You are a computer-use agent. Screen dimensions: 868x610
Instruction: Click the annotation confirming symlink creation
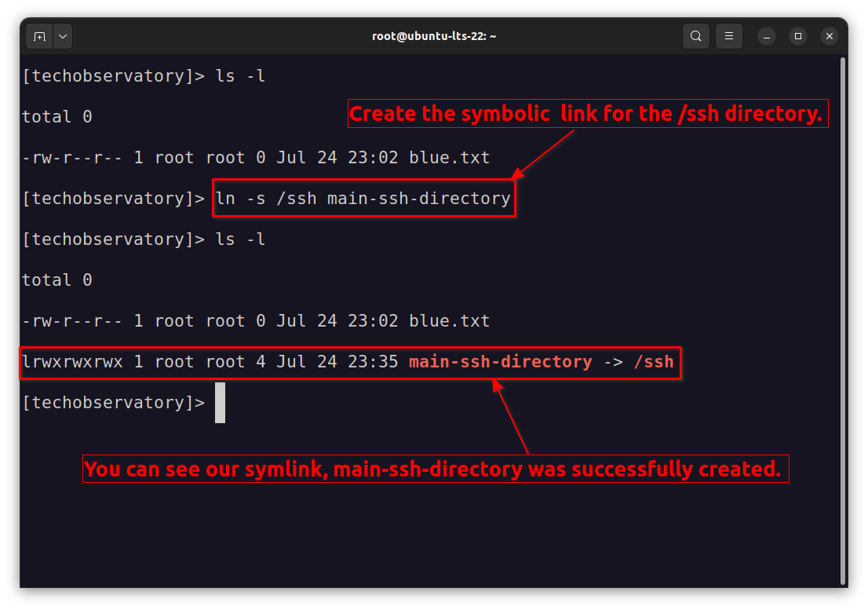coord(436,469)
